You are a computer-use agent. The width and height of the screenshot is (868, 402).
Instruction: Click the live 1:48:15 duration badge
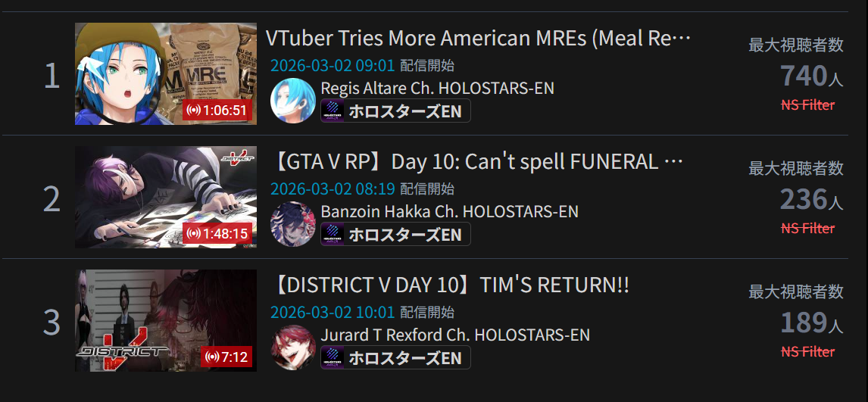pos(217,233)
